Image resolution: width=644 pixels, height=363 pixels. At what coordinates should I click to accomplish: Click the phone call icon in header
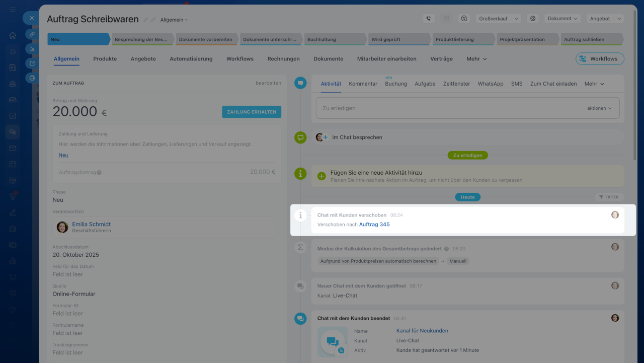click(428, 19)
